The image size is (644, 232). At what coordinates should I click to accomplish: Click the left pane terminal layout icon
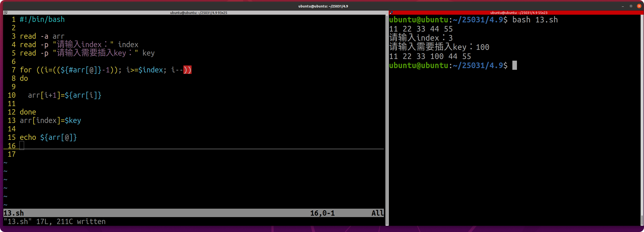[x=6, y=13]
